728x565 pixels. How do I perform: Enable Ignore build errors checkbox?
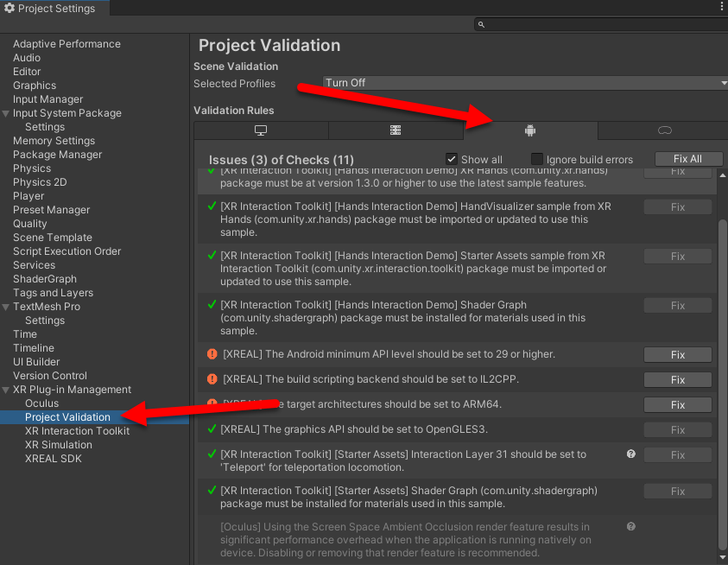(x=536, y=159)
